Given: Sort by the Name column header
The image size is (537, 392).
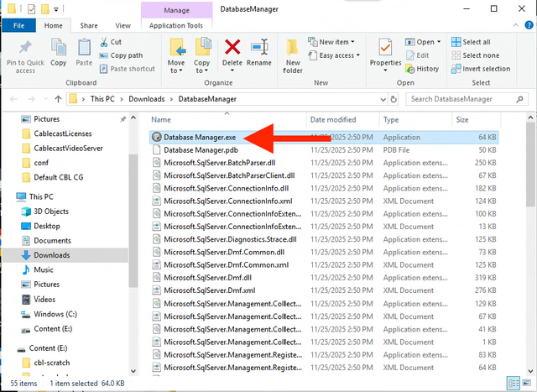Looking at the screenshot, I should pyautogui.click(x=227, y=119).
